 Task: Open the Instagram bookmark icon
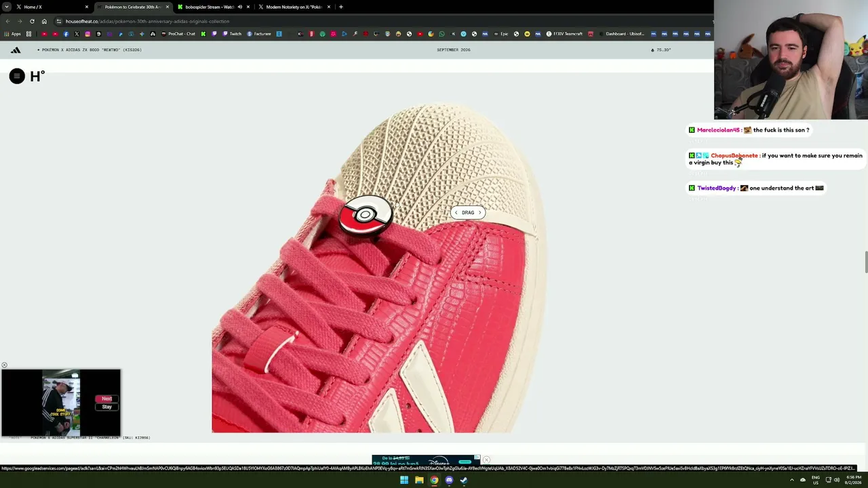(x=87, y=34)
